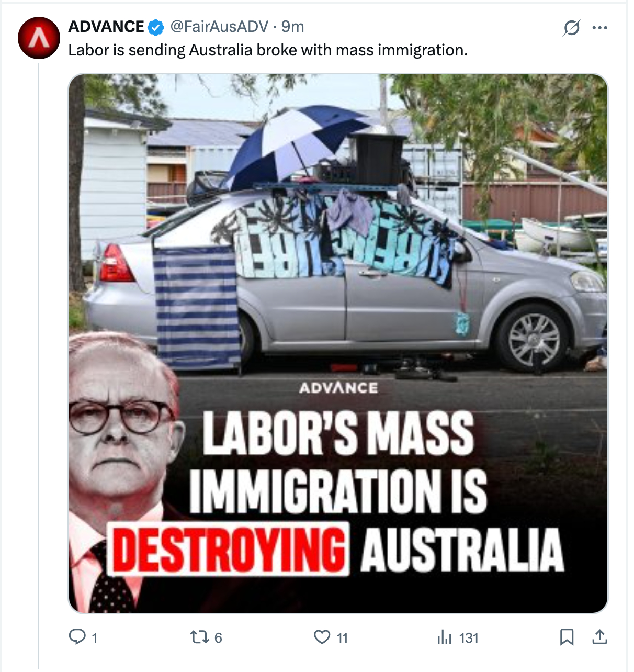Click the repost arrows icon

tap(199, 637)
